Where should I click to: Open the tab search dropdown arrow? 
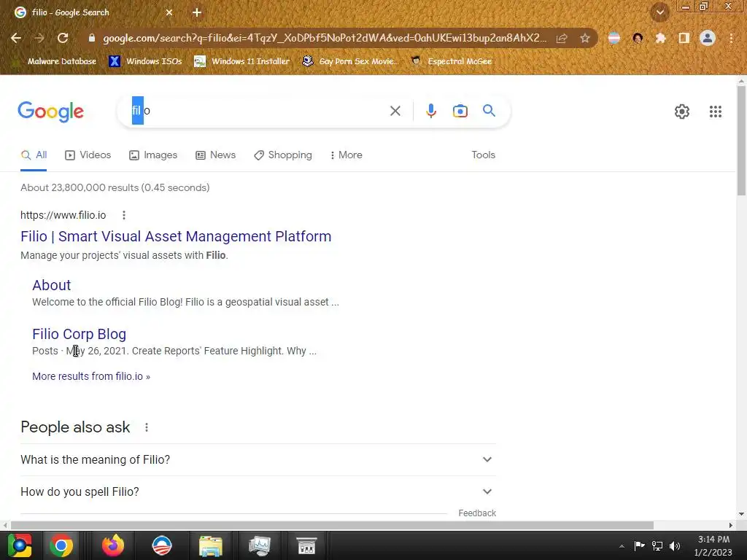(x=660, y=12)
